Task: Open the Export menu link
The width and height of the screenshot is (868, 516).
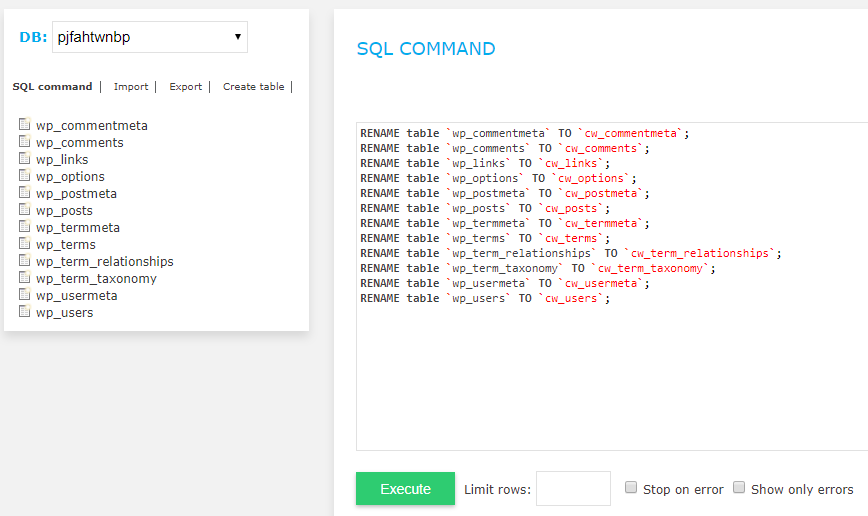Action: click(x=185, y=86)
